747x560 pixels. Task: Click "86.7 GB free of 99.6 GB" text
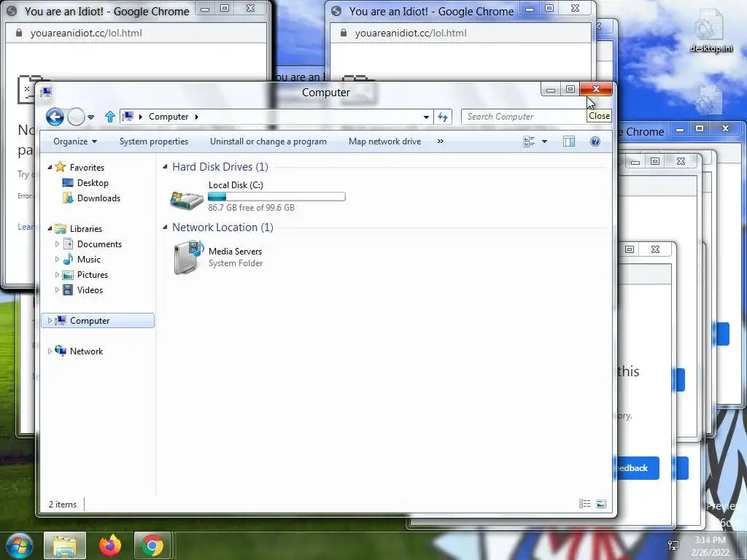pyautogui.click(x=251, y=208)
